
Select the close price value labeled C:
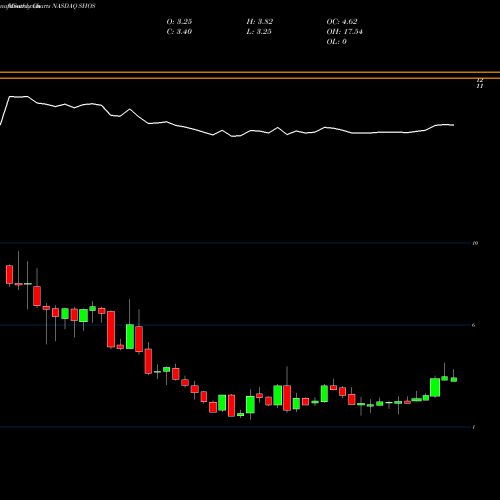[x=179, y=31]
